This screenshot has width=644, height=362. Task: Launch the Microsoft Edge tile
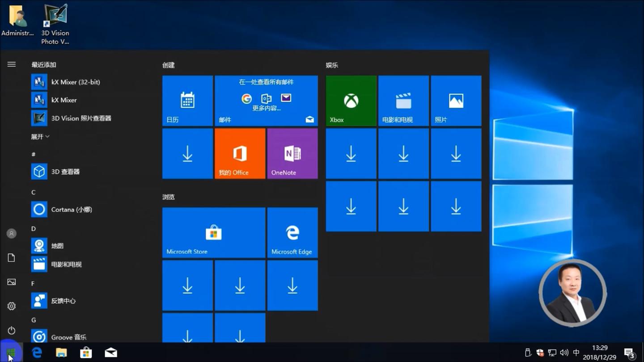coord(292,232)
